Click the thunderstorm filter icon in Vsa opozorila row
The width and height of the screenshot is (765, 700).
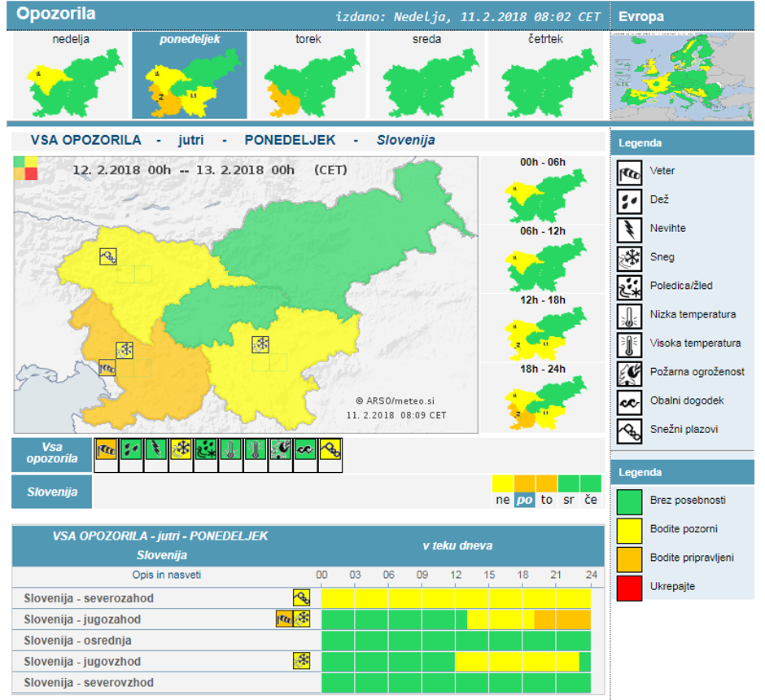156,450
